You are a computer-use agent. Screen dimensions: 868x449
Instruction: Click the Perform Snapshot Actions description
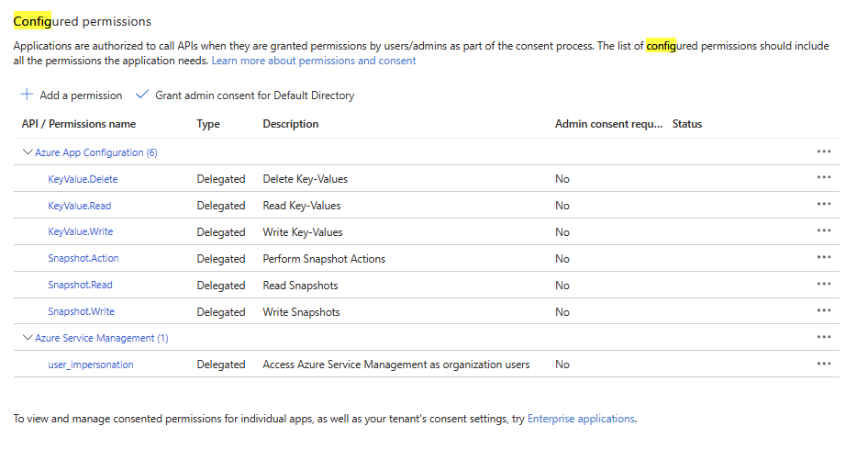[x=325, y=259]
